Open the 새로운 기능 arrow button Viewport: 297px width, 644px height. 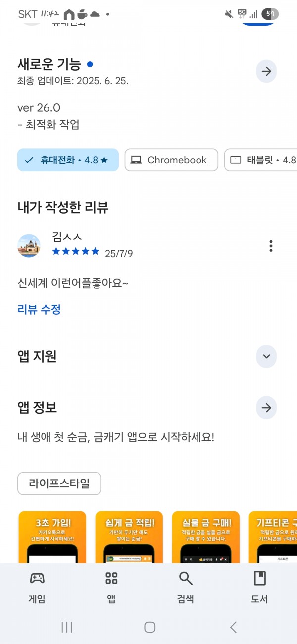point(266,71)
